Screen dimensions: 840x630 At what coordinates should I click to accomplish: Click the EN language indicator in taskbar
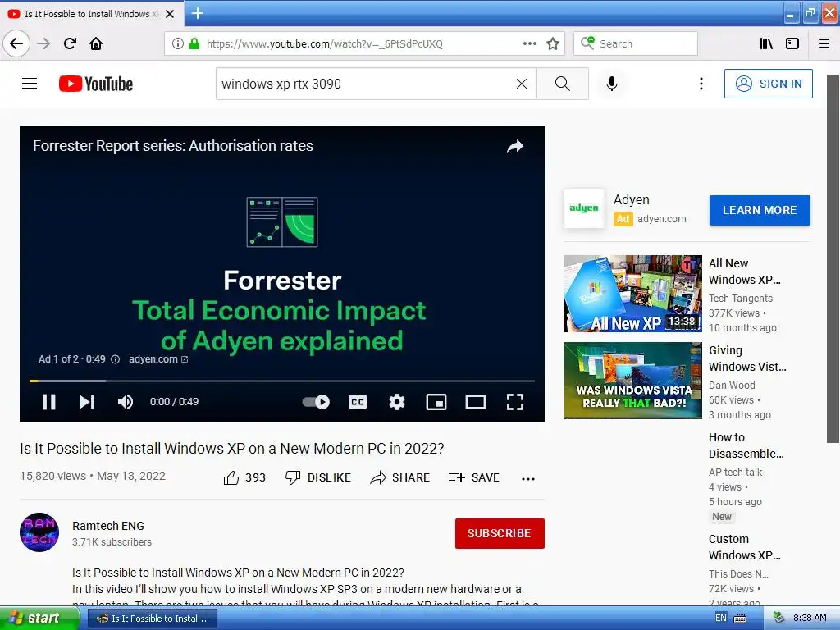tap(721, 619)
